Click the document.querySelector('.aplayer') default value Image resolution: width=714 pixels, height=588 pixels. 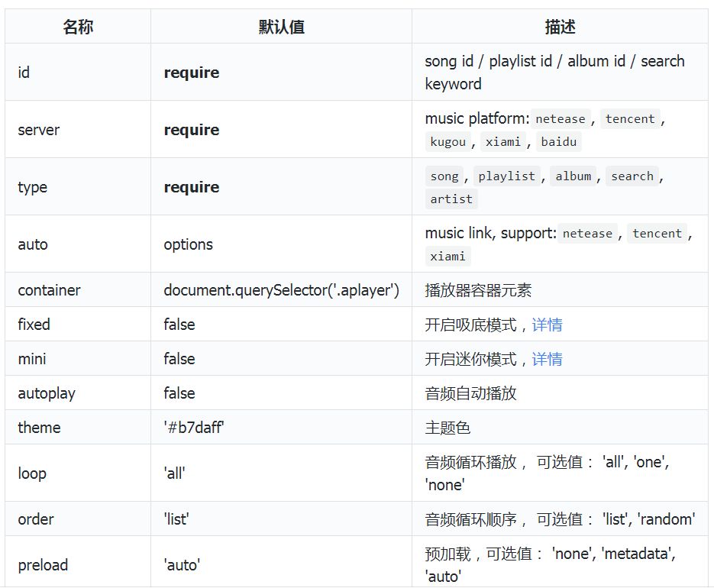[x=281, y=290]
